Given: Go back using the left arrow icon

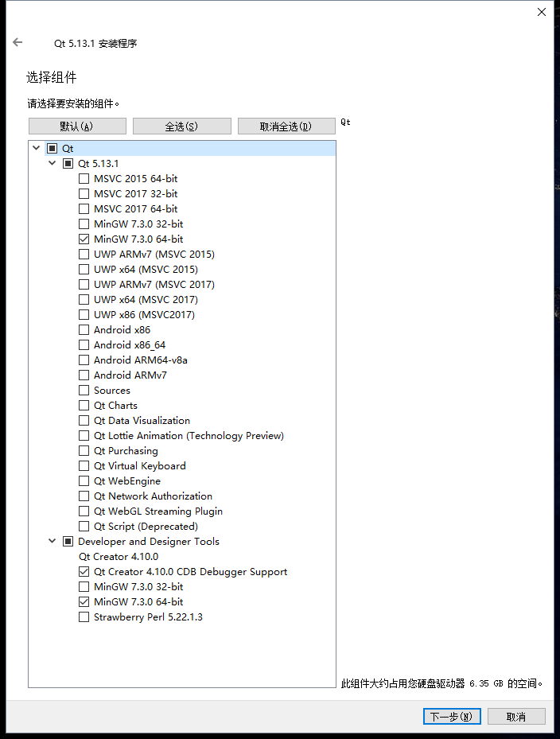Looking at the screenshot, I should [x=17, y=42].
